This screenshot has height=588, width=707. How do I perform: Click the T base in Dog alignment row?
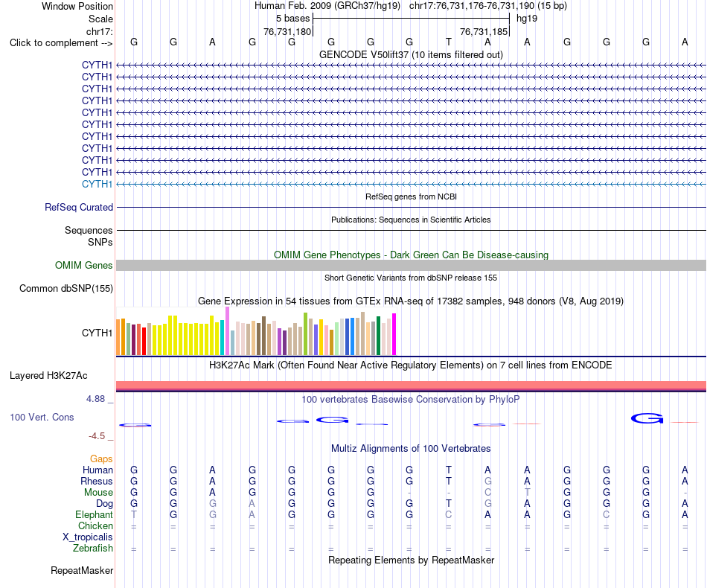[449, 503]
